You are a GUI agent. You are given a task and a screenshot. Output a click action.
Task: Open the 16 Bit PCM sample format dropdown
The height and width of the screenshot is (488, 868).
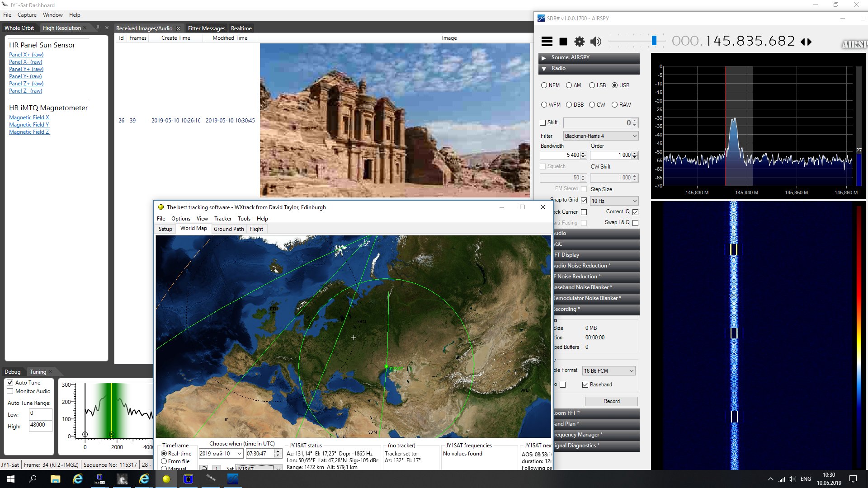pyautogui.click(x=609, y=371)
